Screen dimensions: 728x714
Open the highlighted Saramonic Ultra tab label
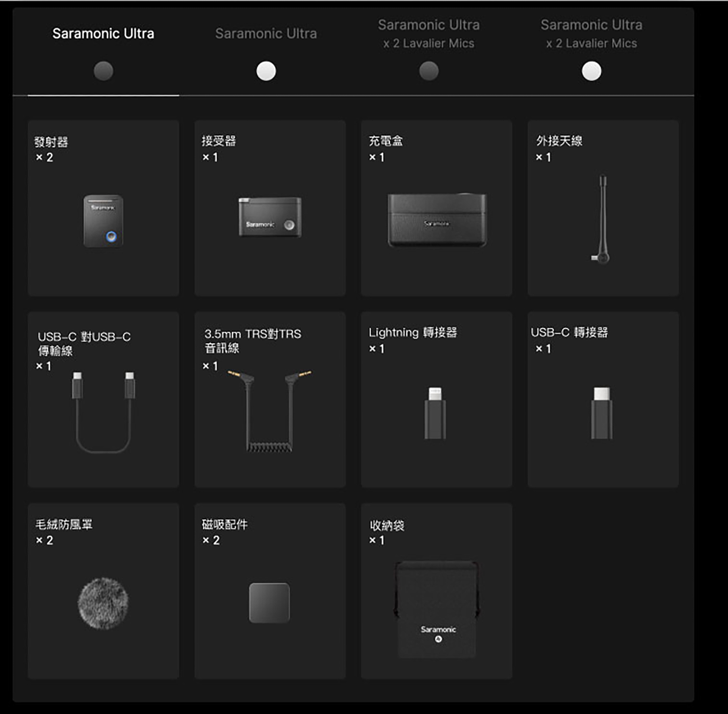coord(103,34)
